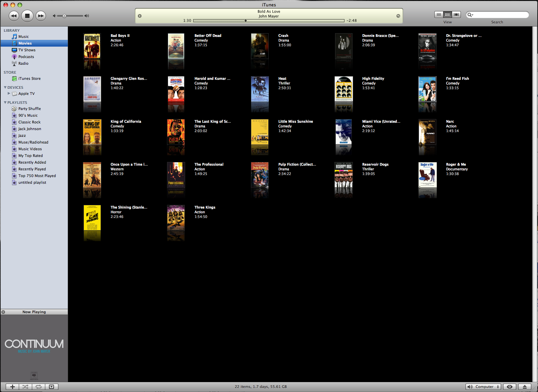The image size is (538, 392).
Task: Select the Better Off Dead poster
Action: [176, 46]
